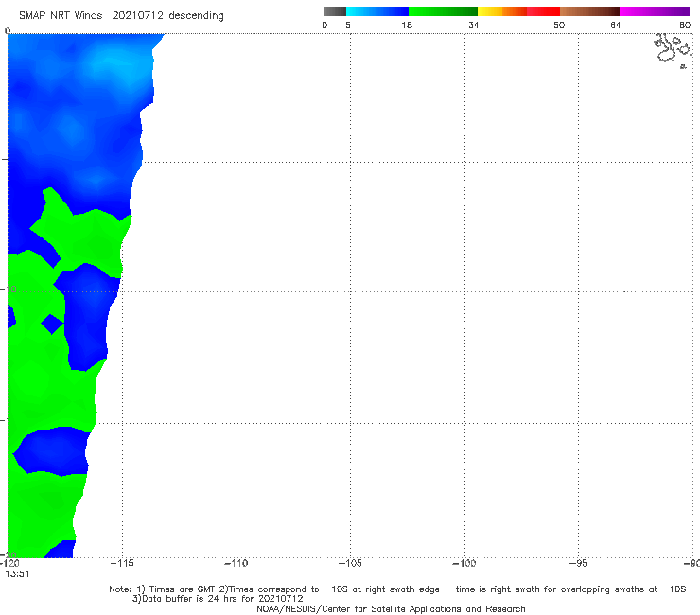Screen dimensions: 700x615
Task: Click the color bar label '34'
Action: 474,25
